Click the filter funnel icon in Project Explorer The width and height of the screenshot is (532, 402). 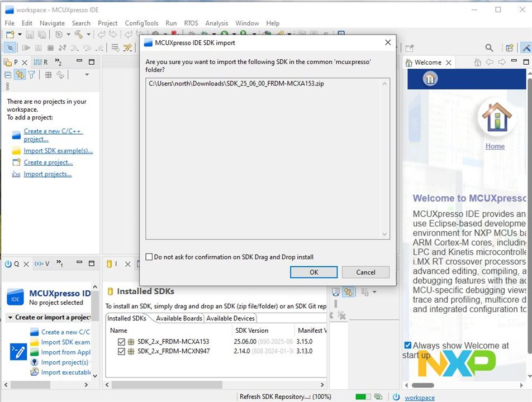(x=31, y=75)
